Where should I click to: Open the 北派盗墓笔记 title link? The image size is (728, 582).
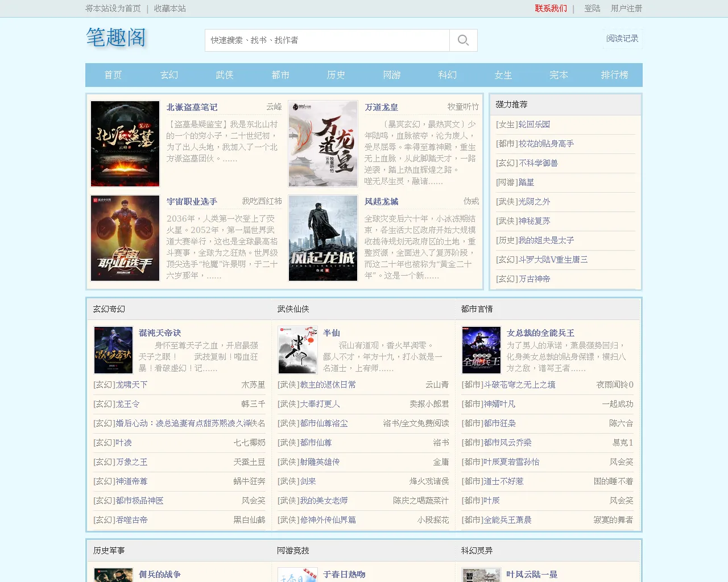point(192,107)
